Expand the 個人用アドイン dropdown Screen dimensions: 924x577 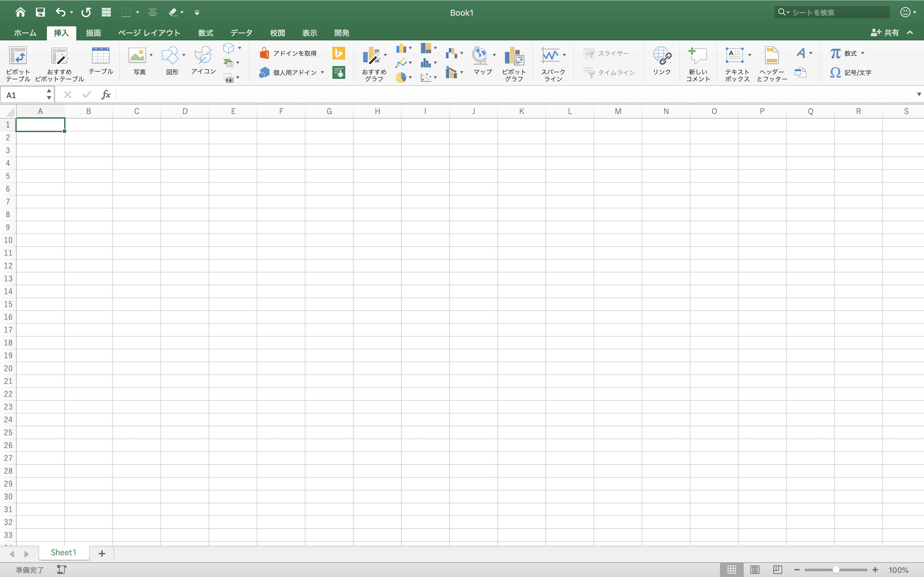[x=323, y=72]
